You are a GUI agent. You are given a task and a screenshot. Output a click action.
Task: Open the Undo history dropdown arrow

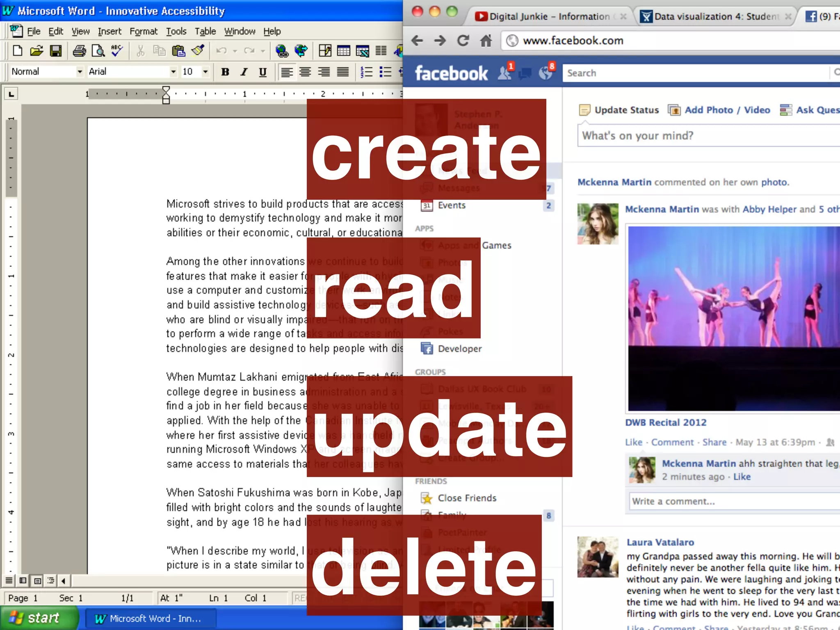point(235,51)
